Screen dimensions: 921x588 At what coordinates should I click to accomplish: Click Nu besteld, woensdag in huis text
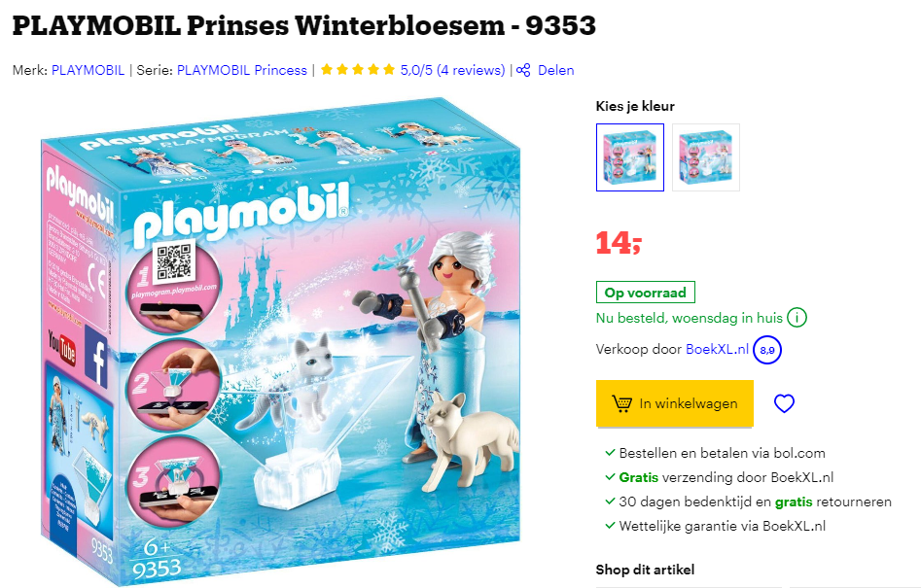(689, 318)
